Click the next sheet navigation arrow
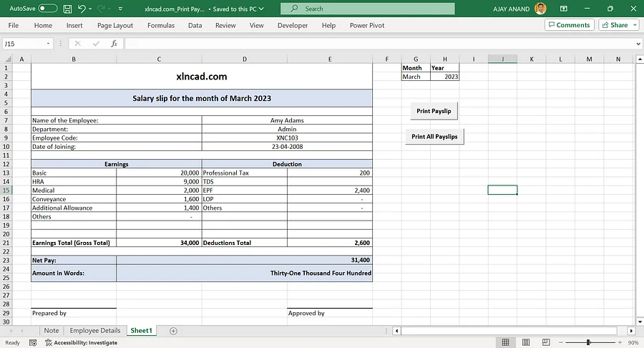The height and width of the screenshot is (348, 644). coord(21,331)
